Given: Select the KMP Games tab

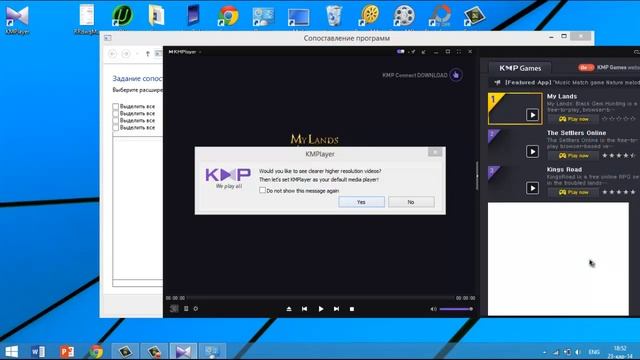Looking at the screenshot, I should pos(520,68).
